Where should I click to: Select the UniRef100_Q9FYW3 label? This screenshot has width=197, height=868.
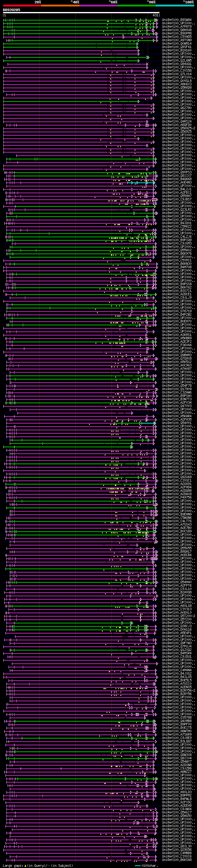point(177,643)
